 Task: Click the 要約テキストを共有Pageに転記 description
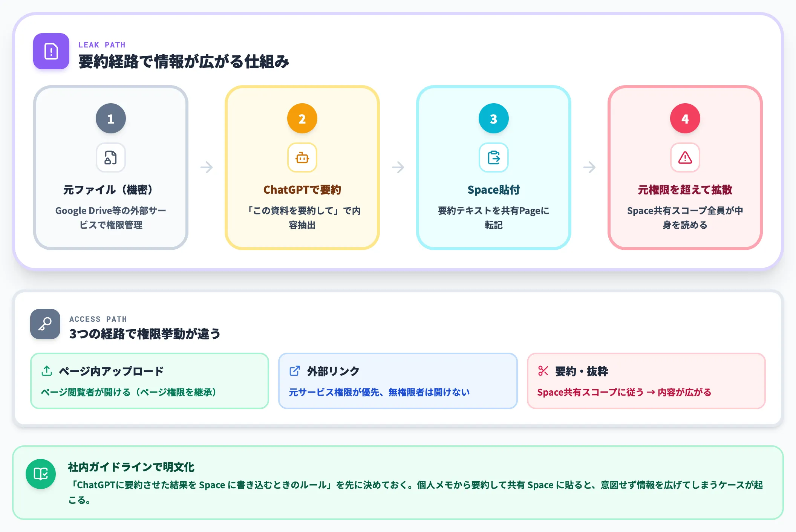click(x=494, y=218)
